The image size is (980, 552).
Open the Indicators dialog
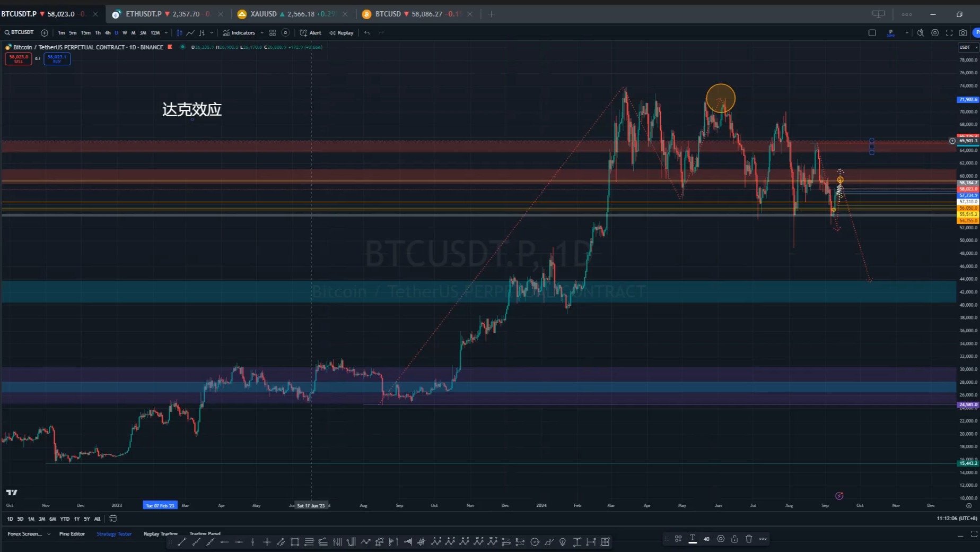239,33
